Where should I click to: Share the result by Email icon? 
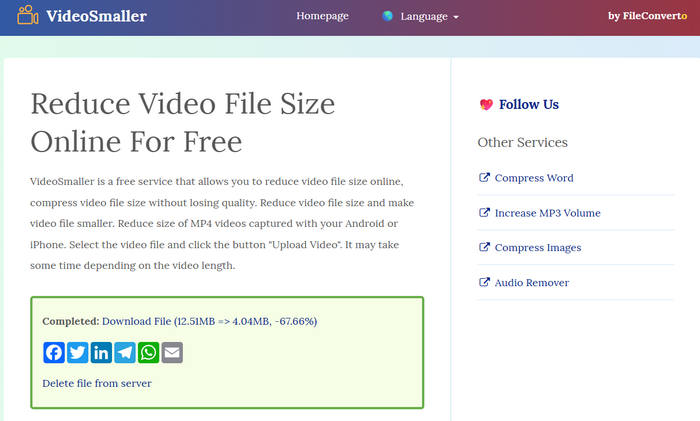pyautogui.click(x=172, y=353)
